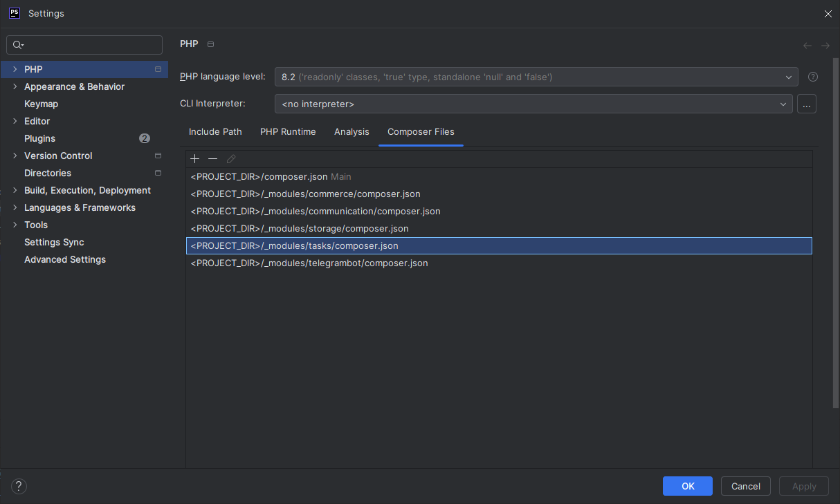Expand the Appearance & Behavior settings node
This screenshot has height=504, width=840.
(15, 86)
